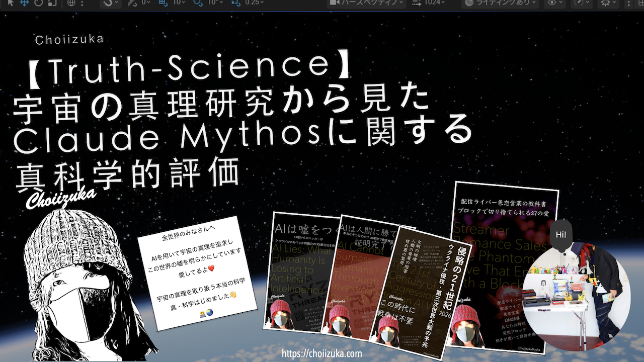Viewport: 644px width, 362px height.
Task: Click the small Choiizuka name above title
Action: (70, 40)
